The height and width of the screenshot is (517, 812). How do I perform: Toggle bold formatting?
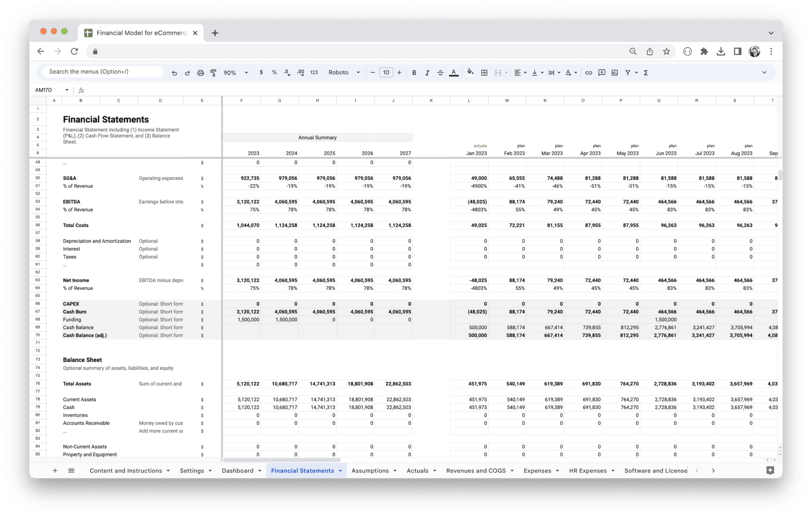(x=414, y=72)
